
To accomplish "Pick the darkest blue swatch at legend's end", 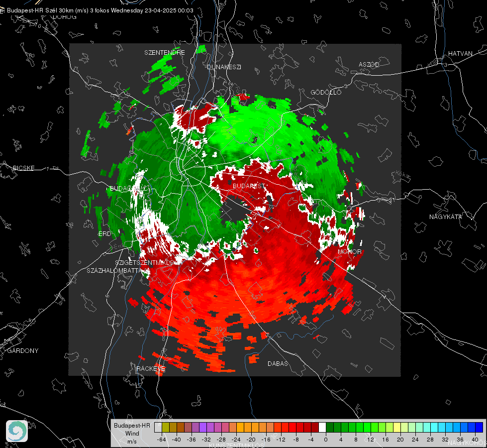I will click(x=479, y=428).
